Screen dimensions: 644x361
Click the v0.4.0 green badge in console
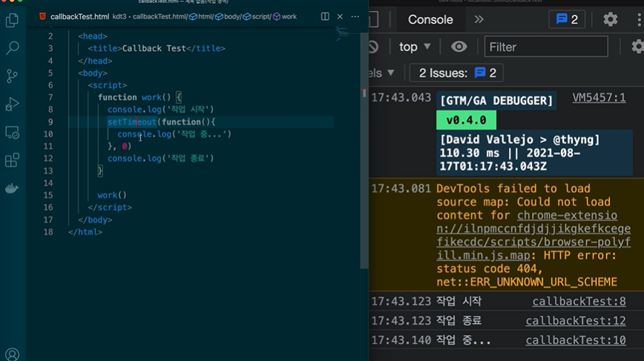[466, 120]
